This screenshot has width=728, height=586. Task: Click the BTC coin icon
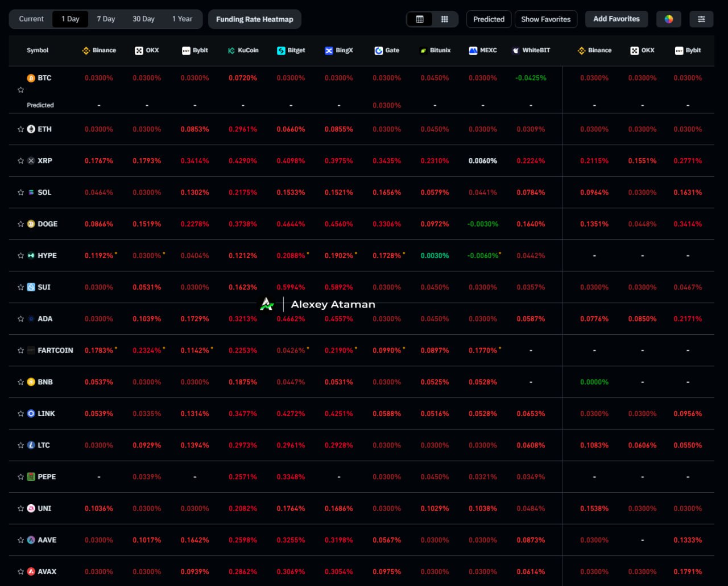[31, 78]
